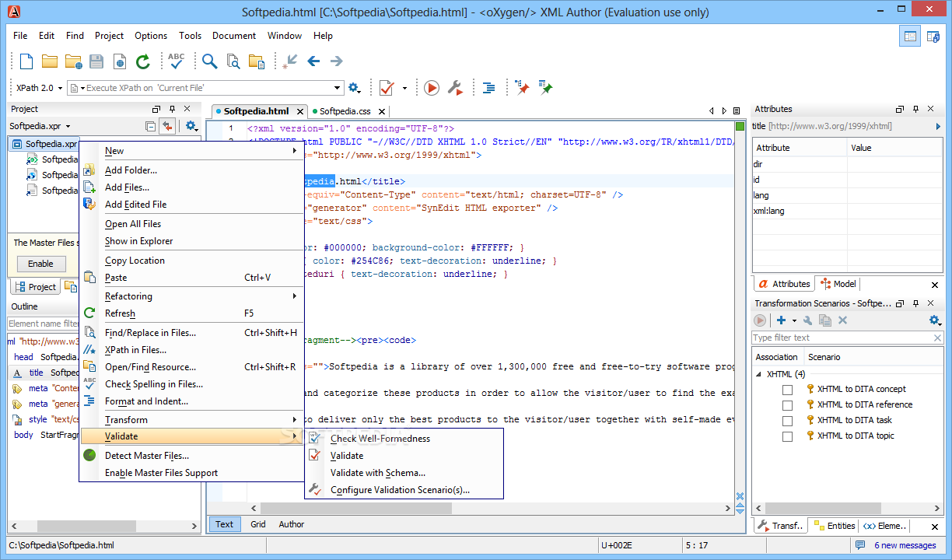Select the xml:lang attribute row

coord(847,211)
